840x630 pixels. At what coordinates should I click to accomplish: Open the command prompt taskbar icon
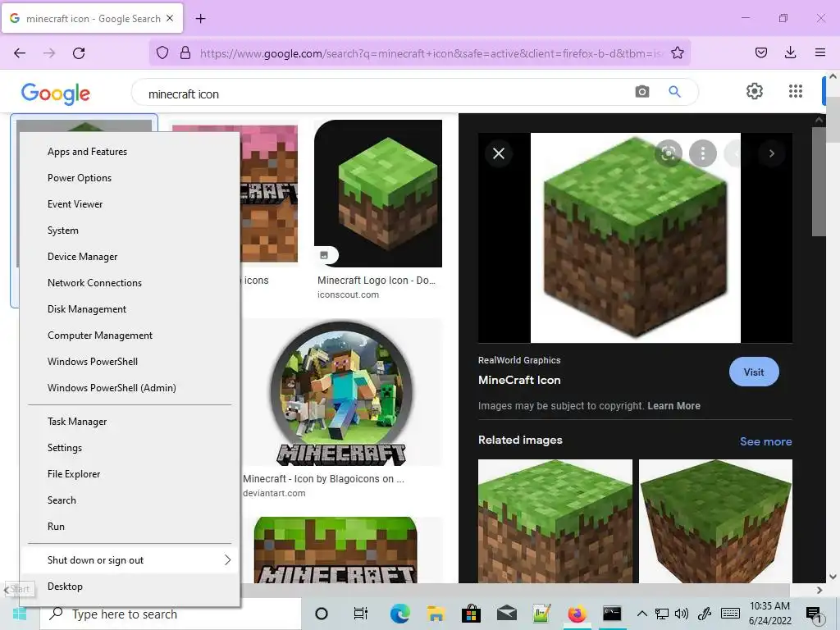point(612,614)
